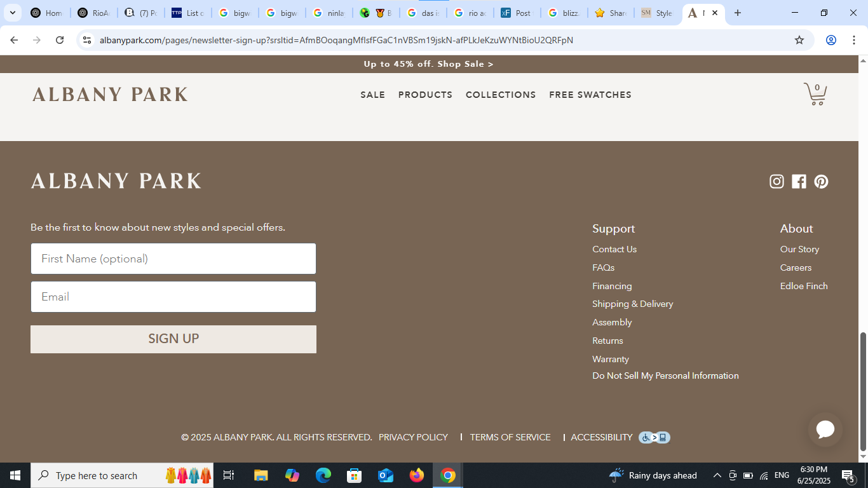The image size is (868, 488).
Task: Switch to the 'List c' browser tab
Action: click(188, 13)
